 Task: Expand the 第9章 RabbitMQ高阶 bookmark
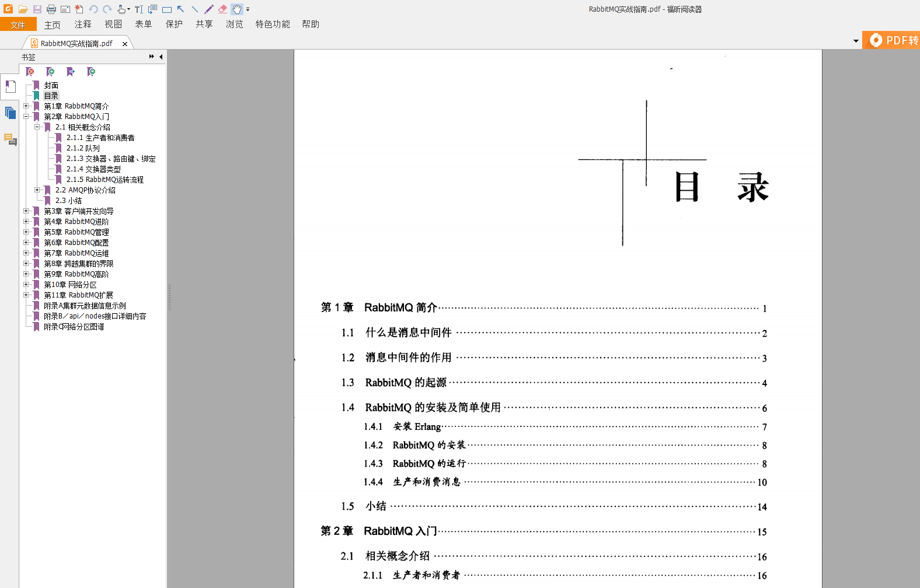tap(26, 274)
